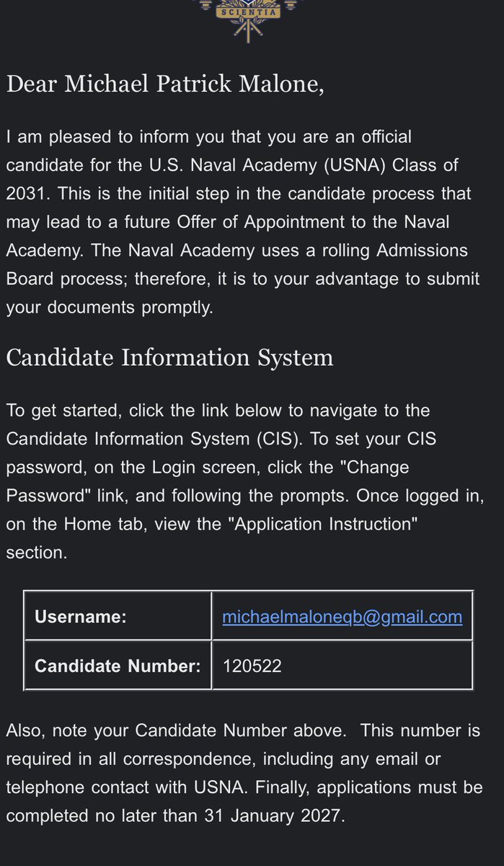Select the candidate number 120522 table cell
Image resolution: width=504 pixels, height=866 pixels.
pyautogui.click(x=342, y=665)
